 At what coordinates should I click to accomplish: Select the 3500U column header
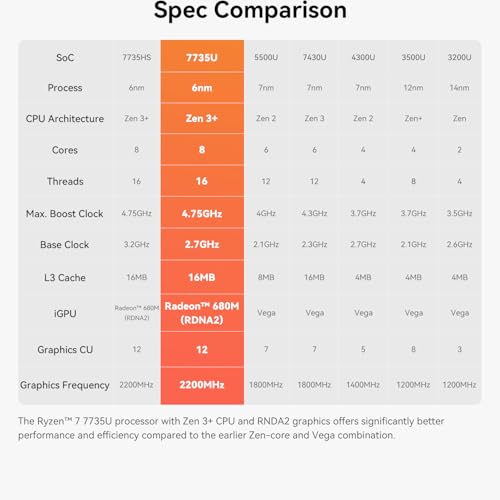point(413,57)
